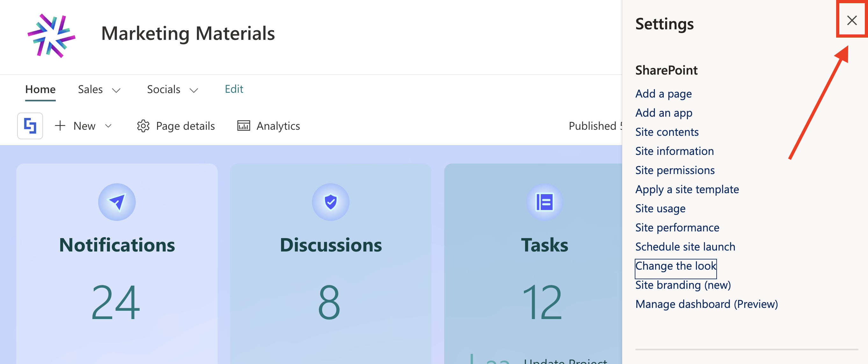Click the Analytics chart icon
868x364 pixels.
[243, 126]
